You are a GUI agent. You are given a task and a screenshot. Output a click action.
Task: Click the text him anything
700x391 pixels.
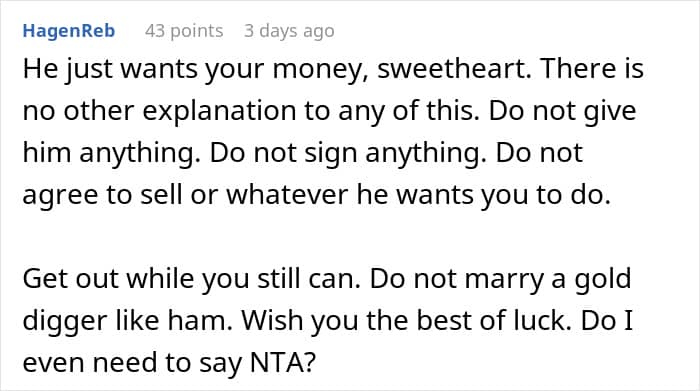click(112, 153)
